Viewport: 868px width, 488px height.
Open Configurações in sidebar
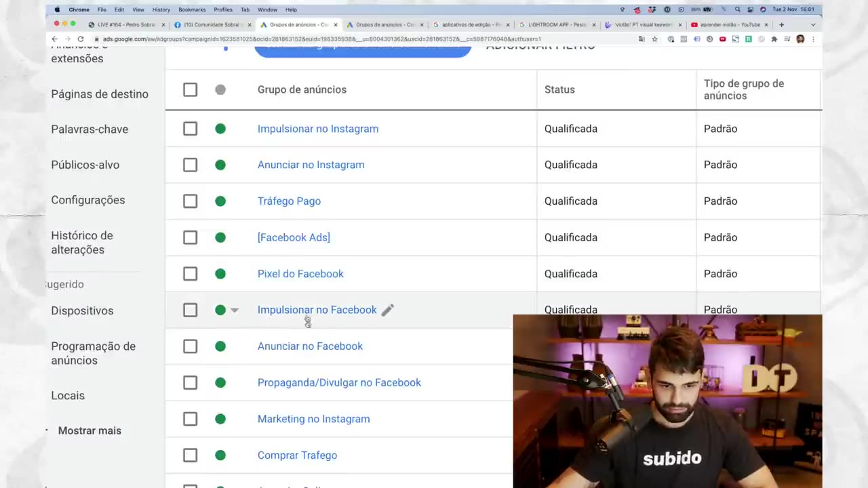tap(88, 200)
